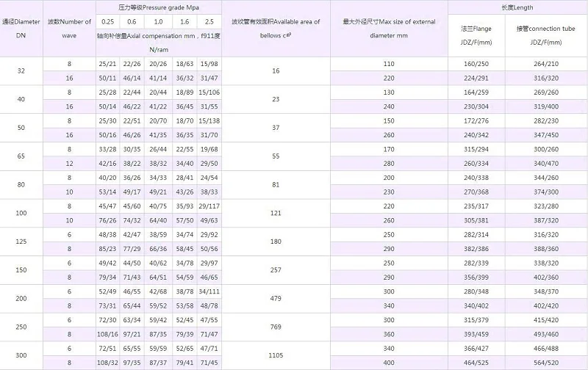Select the 34/111 axial compensation cell
The height and width of the screenshot is (370, 588).
209,291
